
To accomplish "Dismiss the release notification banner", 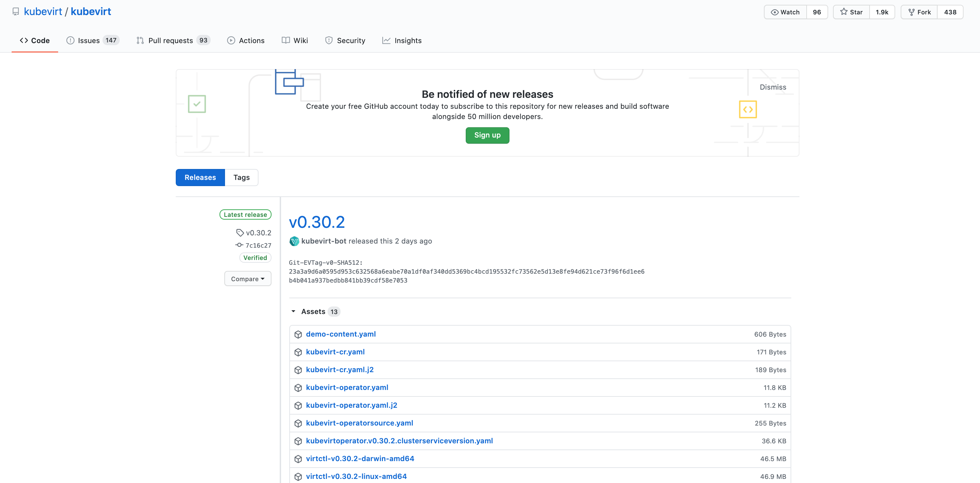I will click(x=773, y=87).
